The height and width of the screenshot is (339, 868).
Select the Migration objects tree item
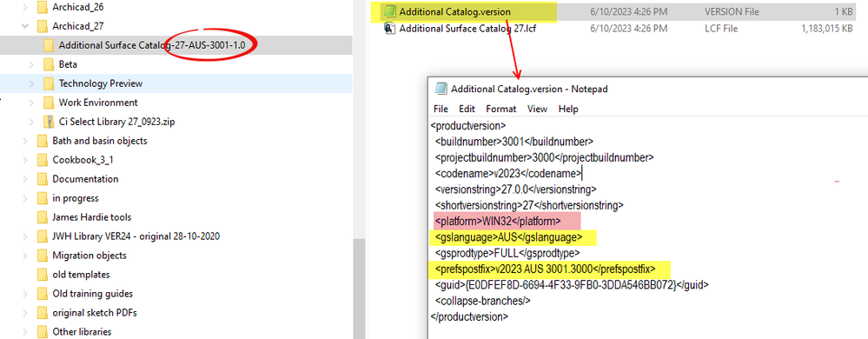[x=89, y=256]
